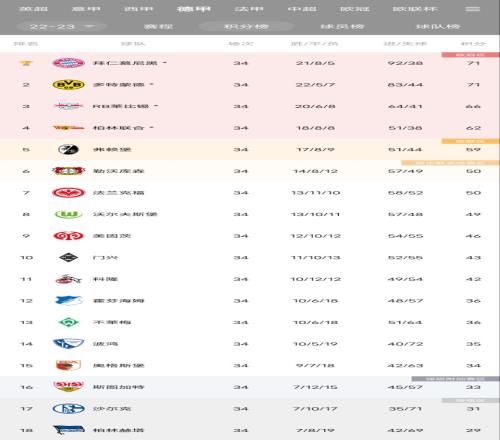Click the Union Berlin club logo
The height and width of the screenshot is (440, 500).
pos(68,128)
